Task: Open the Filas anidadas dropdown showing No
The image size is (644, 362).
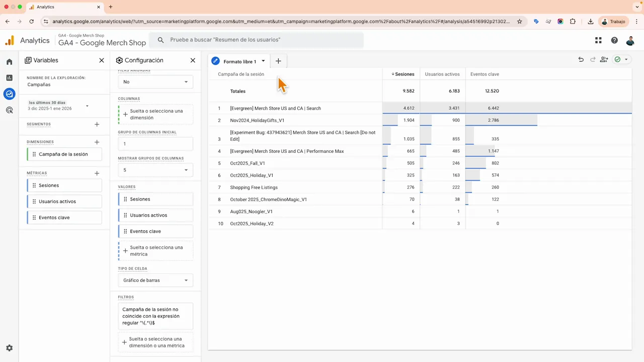Action: [155, 82]
